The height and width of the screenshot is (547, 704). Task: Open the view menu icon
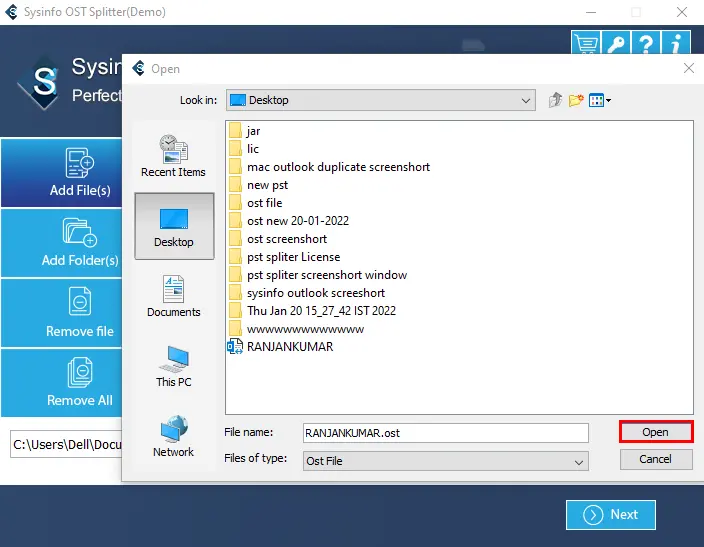600,100
